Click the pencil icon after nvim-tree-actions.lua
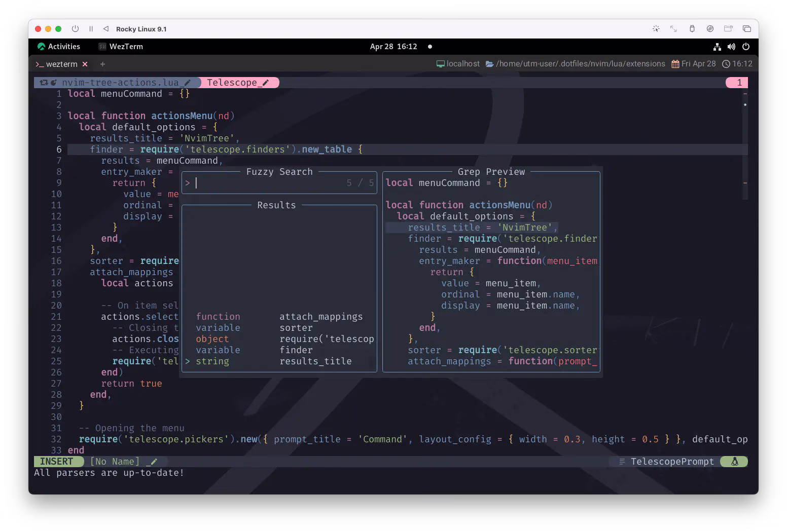The width and height of the screenshot is (787, 532). tap(187, 83)
